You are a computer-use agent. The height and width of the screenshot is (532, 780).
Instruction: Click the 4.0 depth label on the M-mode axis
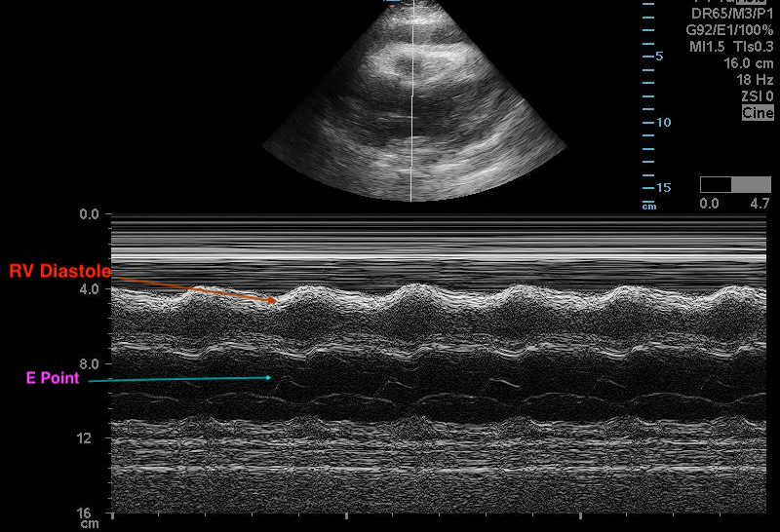click(x=89, y=288)
